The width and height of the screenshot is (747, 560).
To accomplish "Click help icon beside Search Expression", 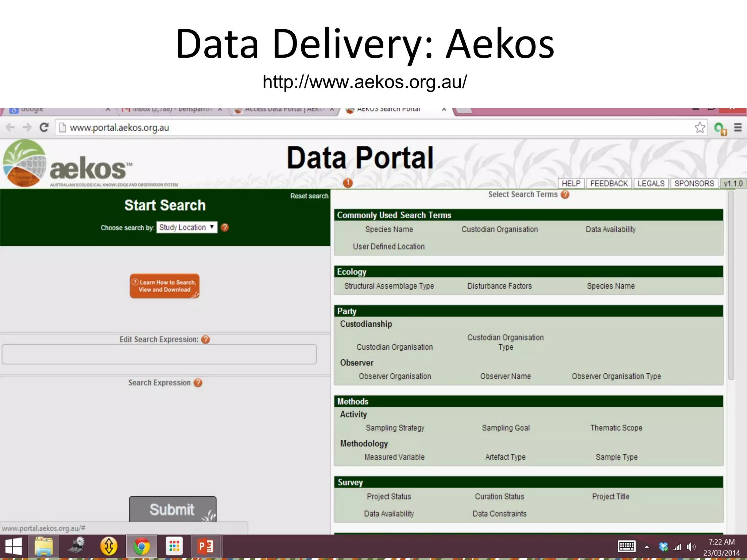I will click(x=198, y=383).
